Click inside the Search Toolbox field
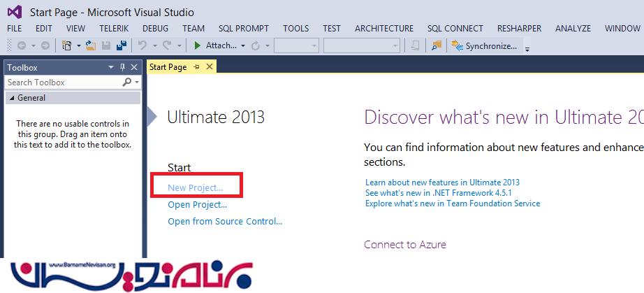The image size is (644, 293). (63, 83)
